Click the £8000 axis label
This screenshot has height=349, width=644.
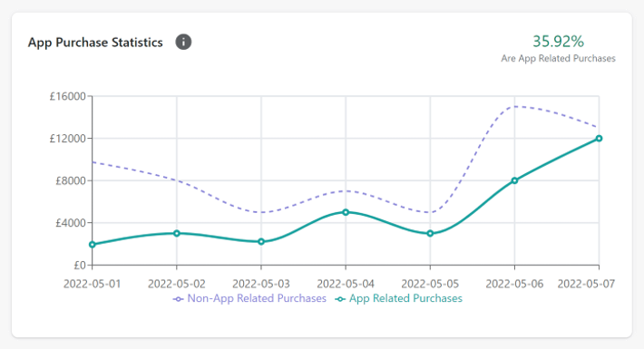tap(71, 180)
